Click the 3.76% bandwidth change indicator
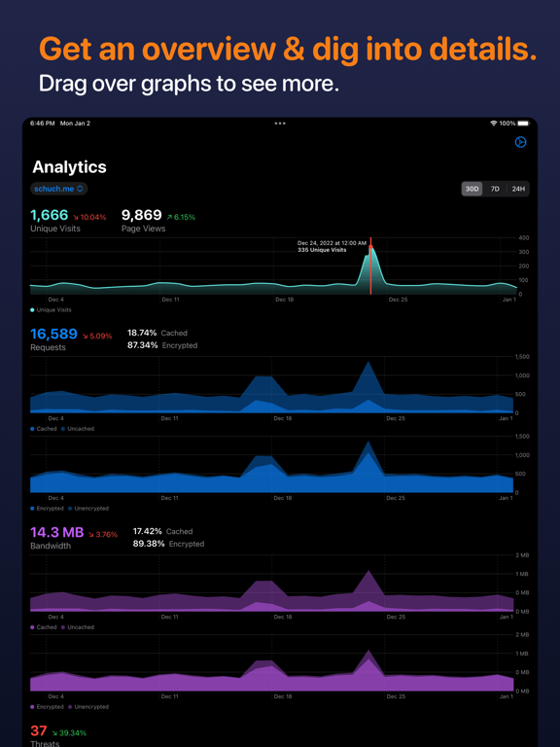 (x=103, y=535)
